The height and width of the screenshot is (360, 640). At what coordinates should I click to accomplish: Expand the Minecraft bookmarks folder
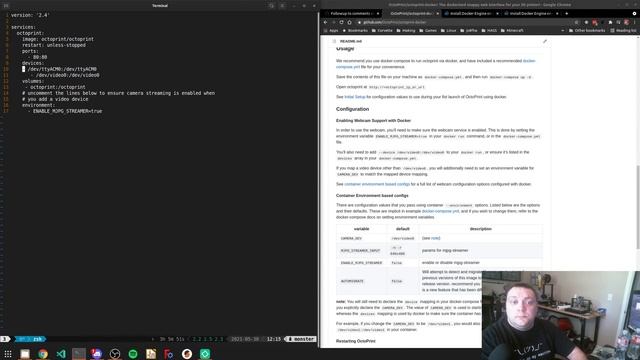512,31
